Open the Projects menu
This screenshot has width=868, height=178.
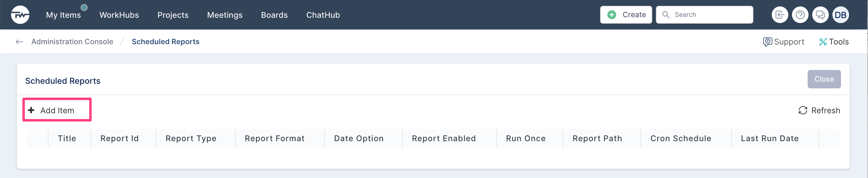(x=173, y=15)
